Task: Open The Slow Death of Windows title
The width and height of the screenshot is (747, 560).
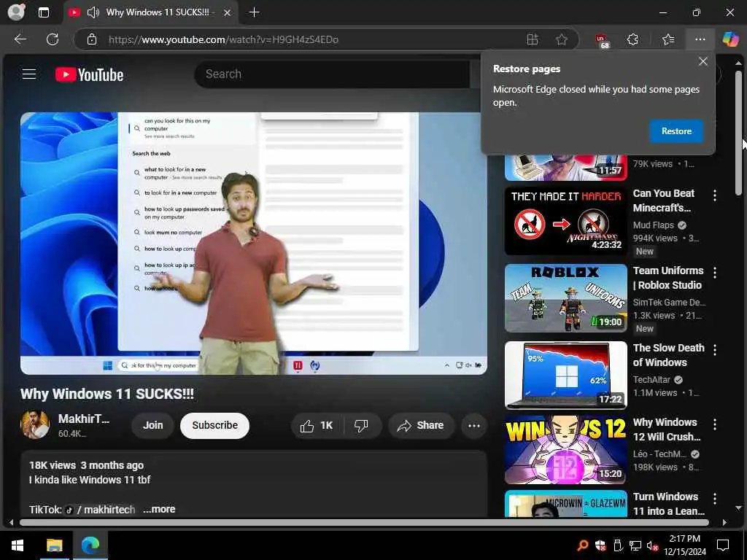Action: 668,355
